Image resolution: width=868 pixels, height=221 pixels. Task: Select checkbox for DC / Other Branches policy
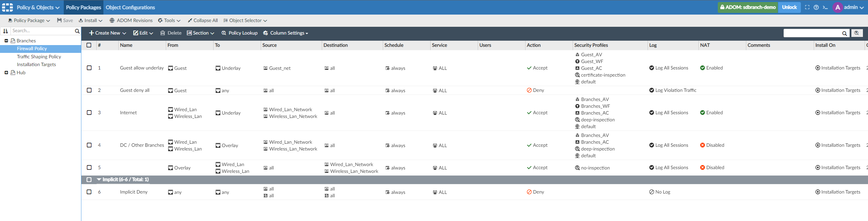(x=89, y=145)
